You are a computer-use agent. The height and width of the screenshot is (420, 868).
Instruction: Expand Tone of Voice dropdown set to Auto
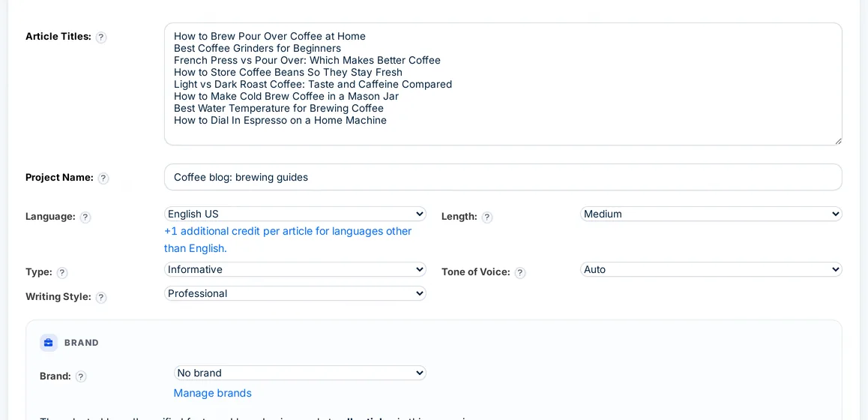tap(711, 269)
